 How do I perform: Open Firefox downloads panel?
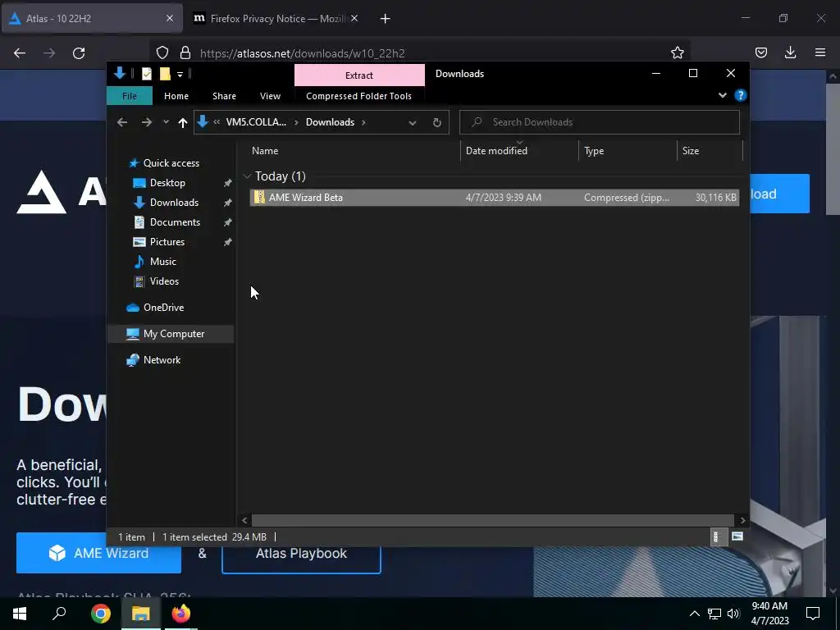point(790,52)
